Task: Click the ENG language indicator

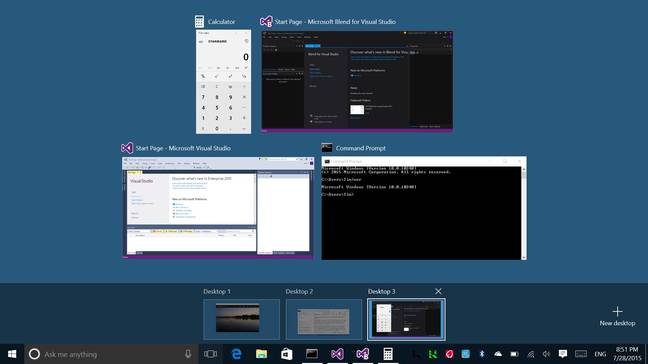Action: pos(600,354)
